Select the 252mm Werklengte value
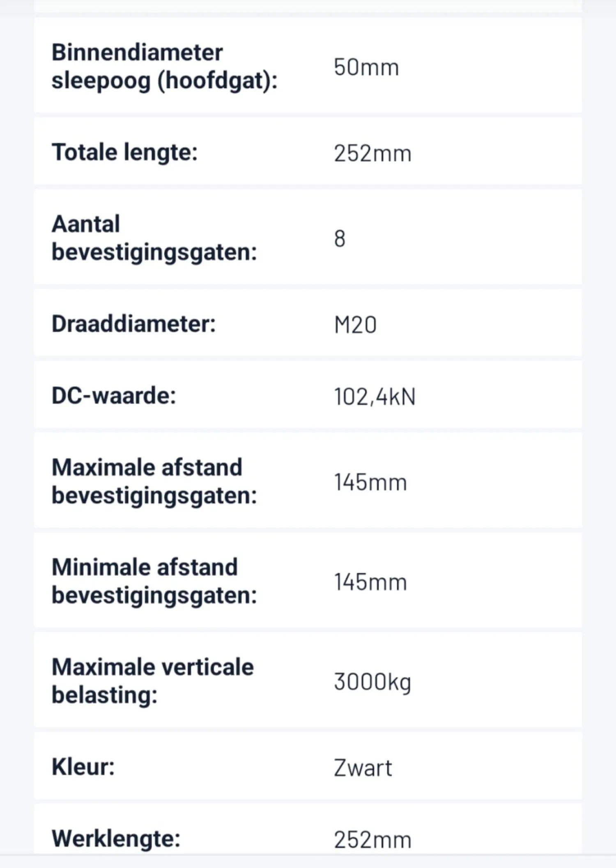This screenshot has width=616, height=868. 372,840
